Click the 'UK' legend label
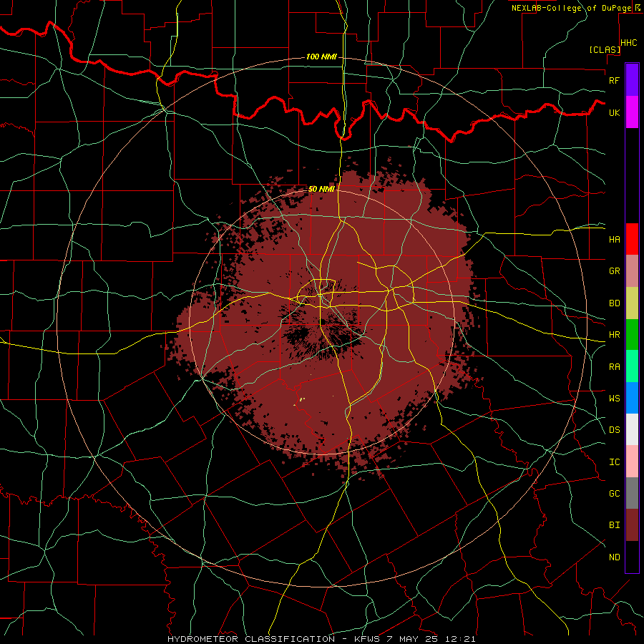This screenshot has height=644, width=644. click(x=614, y=112)
